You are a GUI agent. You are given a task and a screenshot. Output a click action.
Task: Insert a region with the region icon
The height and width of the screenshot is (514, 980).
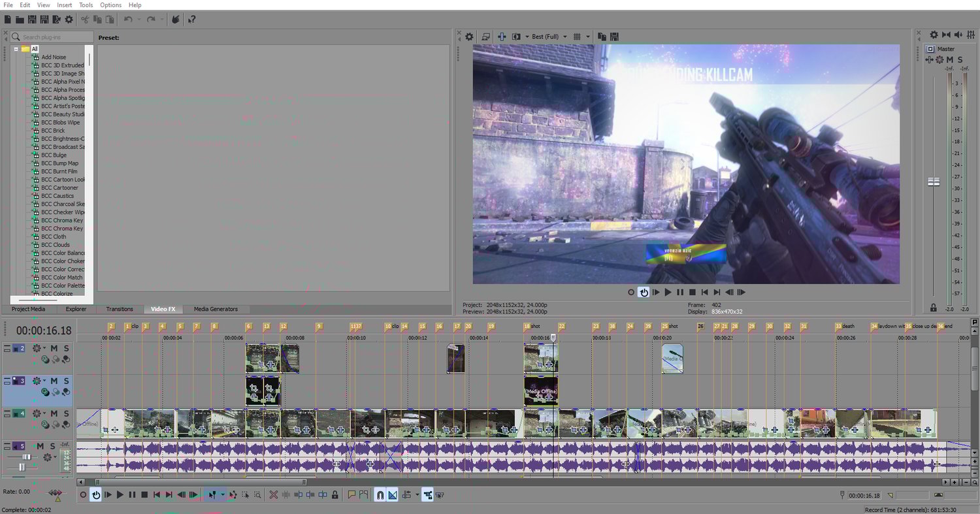click(x=363, y=495)
